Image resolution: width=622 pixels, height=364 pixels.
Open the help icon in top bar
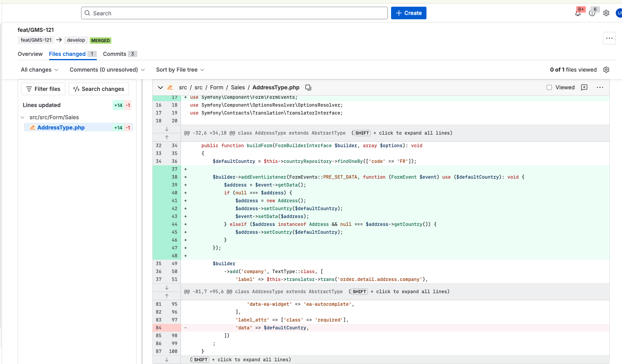coord(592,13)
